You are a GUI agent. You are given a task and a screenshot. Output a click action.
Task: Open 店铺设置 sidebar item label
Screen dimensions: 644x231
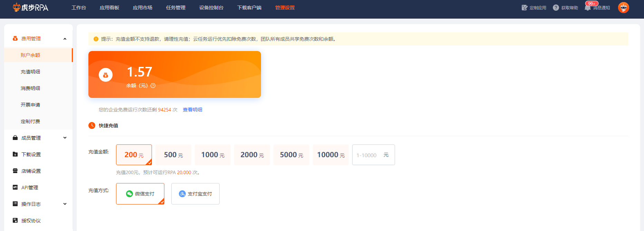[31, 171]
